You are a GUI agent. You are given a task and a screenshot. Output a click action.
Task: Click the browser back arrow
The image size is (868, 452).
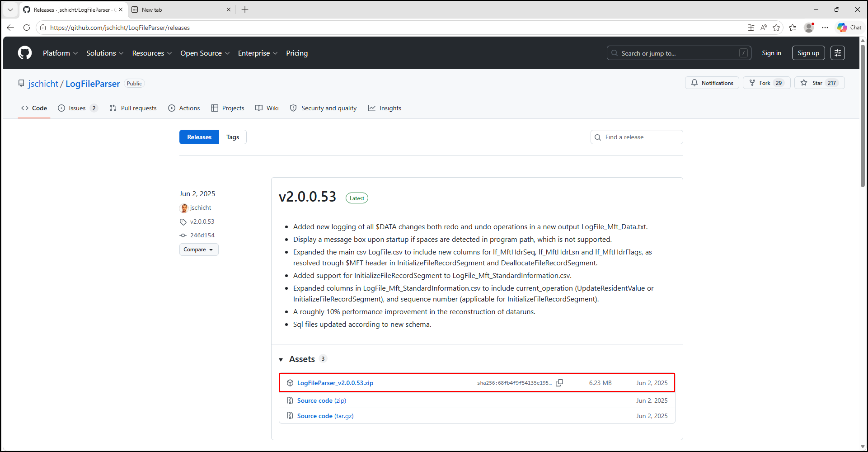point(10,28)
